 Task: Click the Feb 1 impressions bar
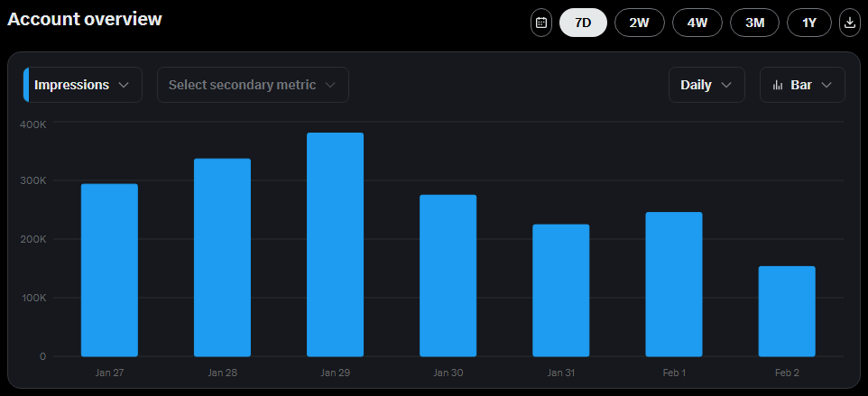(x=673, y=284)
